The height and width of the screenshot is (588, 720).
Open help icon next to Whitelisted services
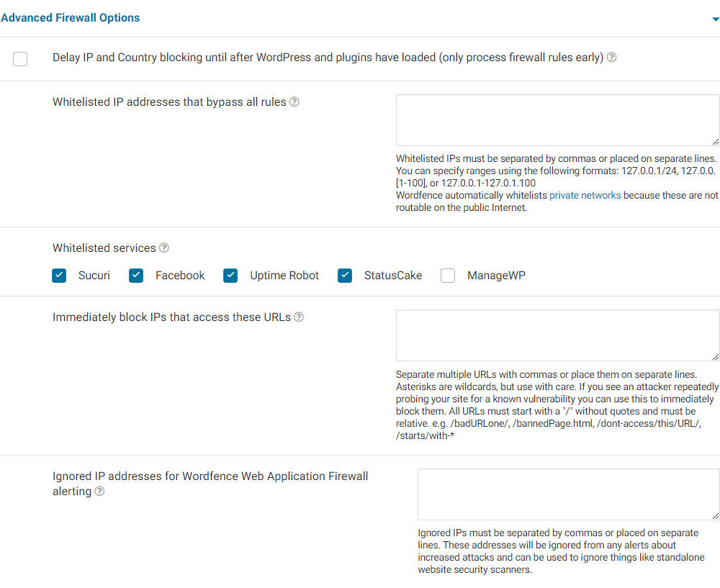tap(164, 248)
